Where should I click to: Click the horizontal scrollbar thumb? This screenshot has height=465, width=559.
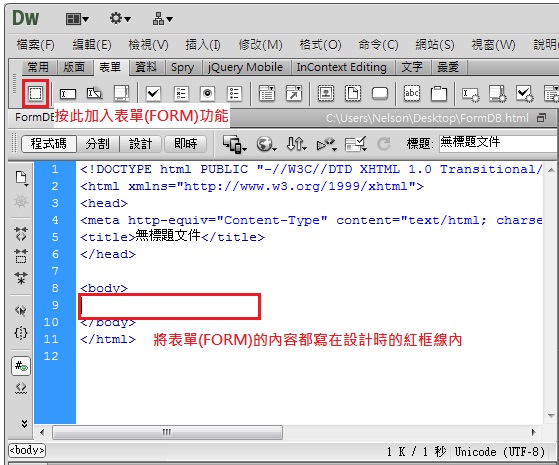coord(167,432)
